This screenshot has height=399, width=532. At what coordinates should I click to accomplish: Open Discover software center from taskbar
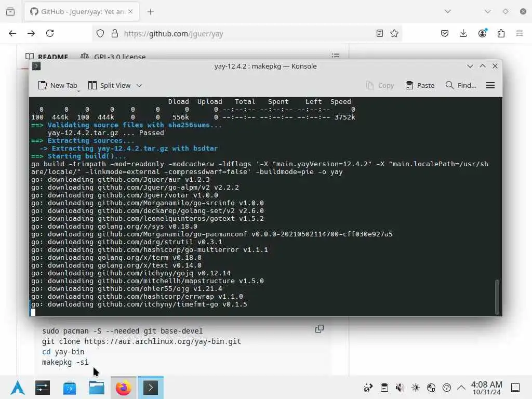pos(70,388)
